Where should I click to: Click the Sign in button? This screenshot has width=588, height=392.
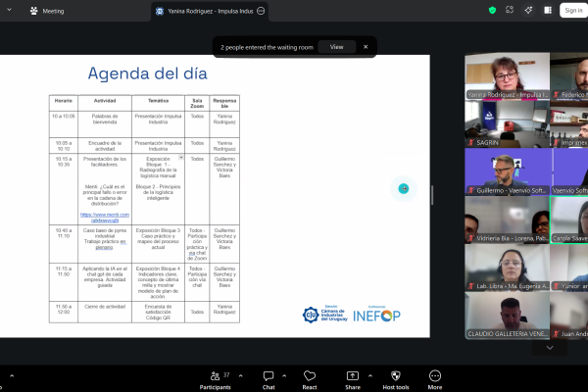click(571, 11)
